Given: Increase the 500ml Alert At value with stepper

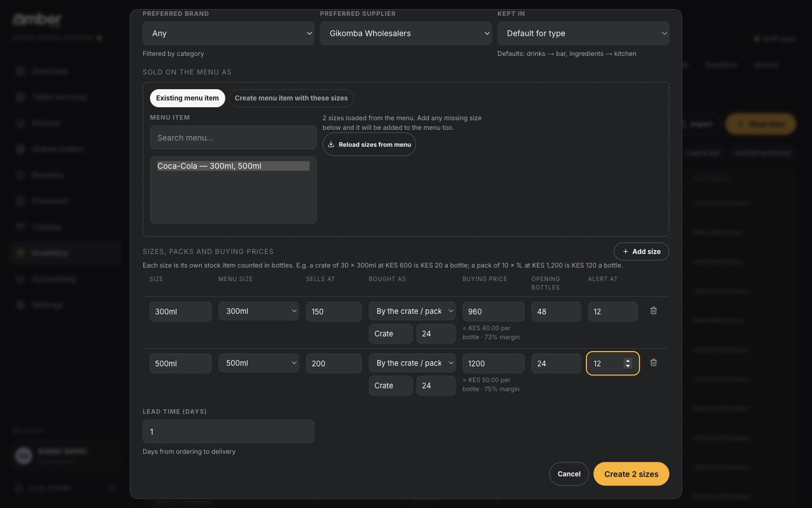Looking at the screenshot, I should point(628,361).
